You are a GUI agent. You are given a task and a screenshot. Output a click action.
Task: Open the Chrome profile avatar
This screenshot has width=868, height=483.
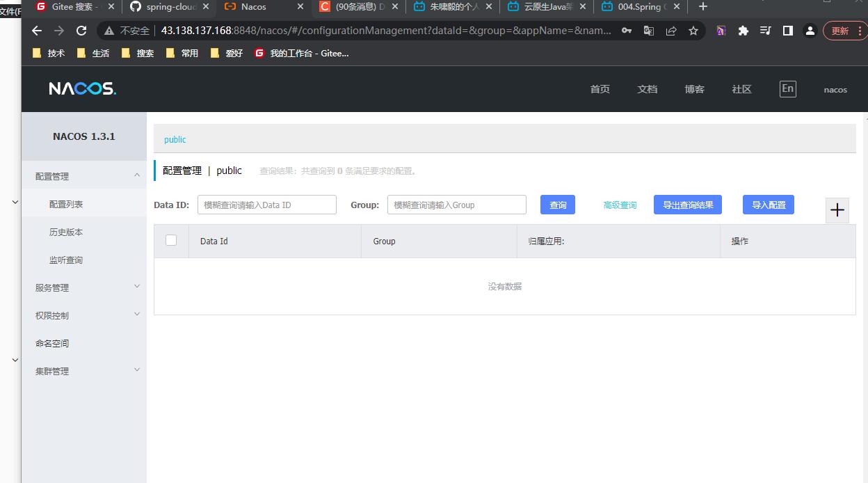pos(810,31)
